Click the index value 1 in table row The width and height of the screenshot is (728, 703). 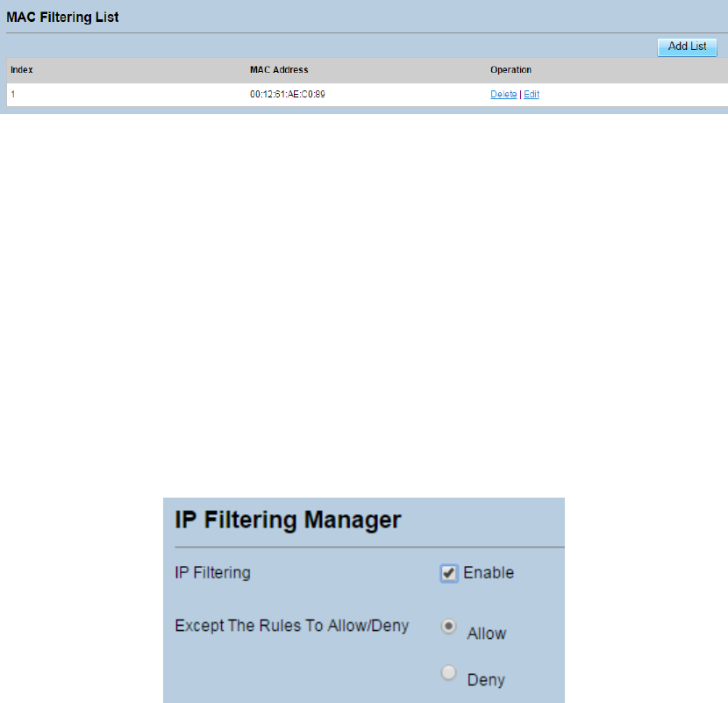point(13,94)
